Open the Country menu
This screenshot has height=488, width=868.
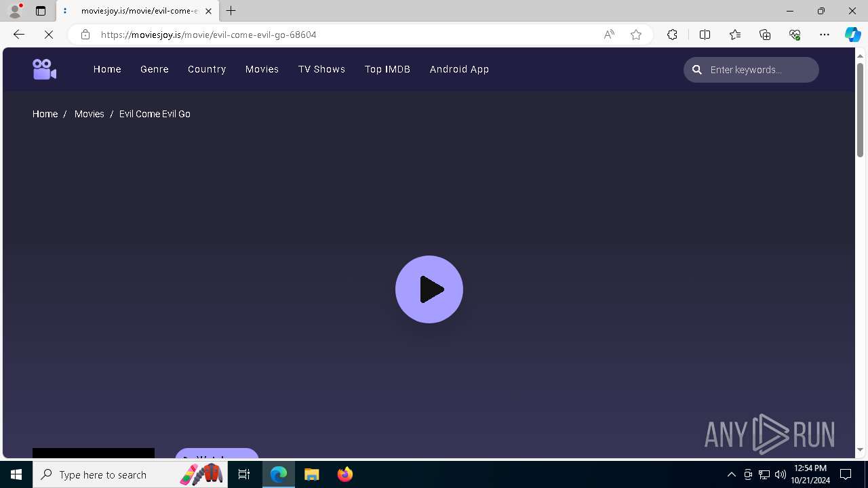[x=207, y=69]
